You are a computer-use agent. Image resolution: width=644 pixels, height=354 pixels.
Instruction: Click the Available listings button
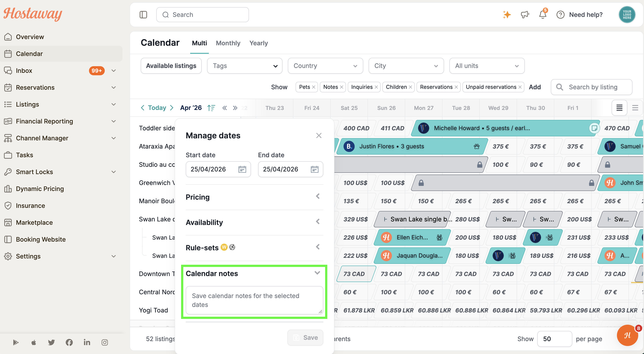pos(171,66)
